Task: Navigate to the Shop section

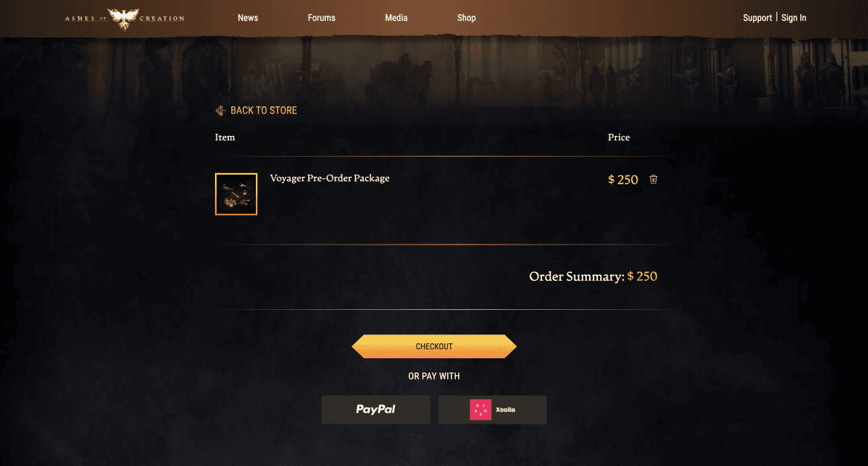Action: pos(466,18)
